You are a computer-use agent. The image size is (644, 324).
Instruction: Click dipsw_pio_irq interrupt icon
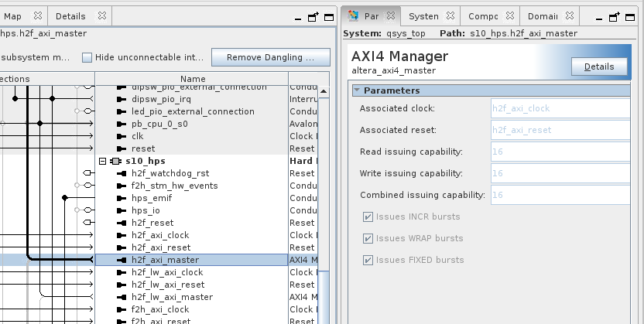pos(122,99)
